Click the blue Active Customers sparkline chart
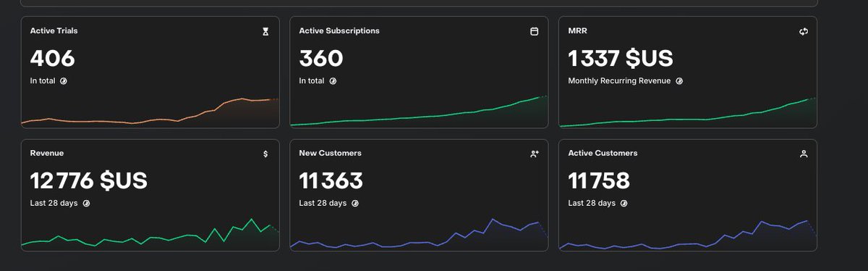The height and width of the screenshot is (271, 868). (x=688, y=235)
